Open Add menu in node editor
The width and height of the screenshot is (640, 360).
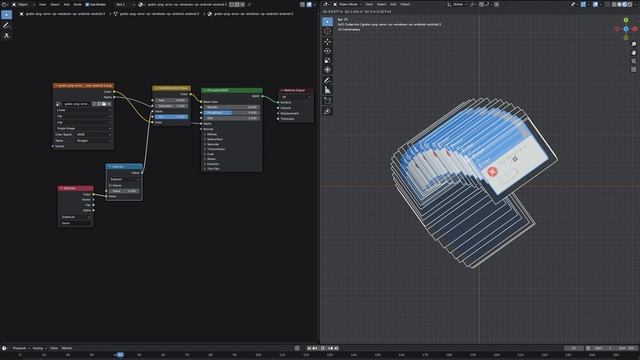pos(67,4)
